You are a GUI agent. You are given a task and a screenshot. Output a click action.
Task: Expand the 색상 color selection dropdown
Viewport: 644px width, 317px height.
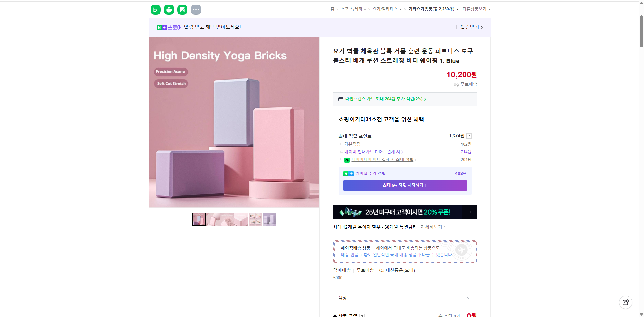[405, 298]
